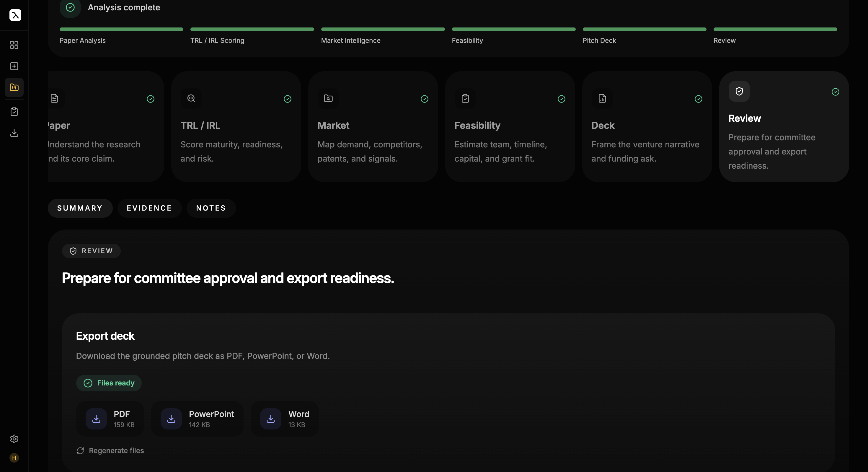Viewport: 868px width, 472px height.
Task: Select the Feasibility stage card
Action: coord(510,127)
